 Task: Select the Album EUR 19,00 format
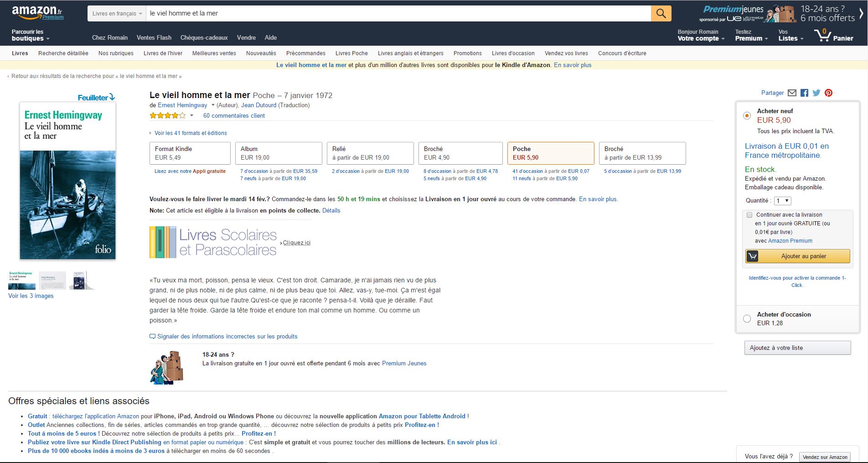click(279, 153)
